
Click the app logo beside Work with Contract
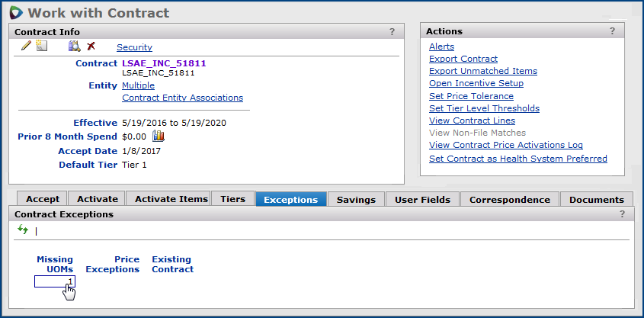15,13
